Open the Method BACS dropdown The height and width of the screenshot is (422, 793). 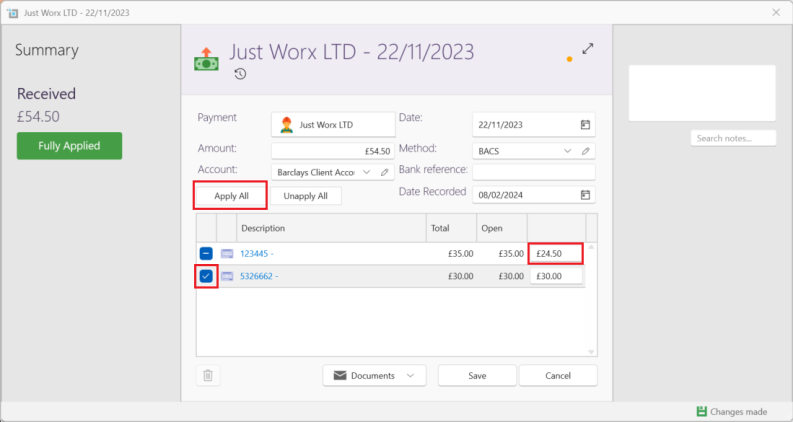pos(567,151)
